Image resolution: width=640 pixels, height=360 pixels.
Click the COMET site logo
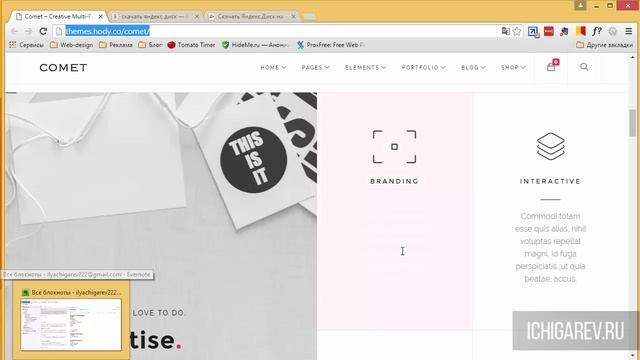coord(63,67)
